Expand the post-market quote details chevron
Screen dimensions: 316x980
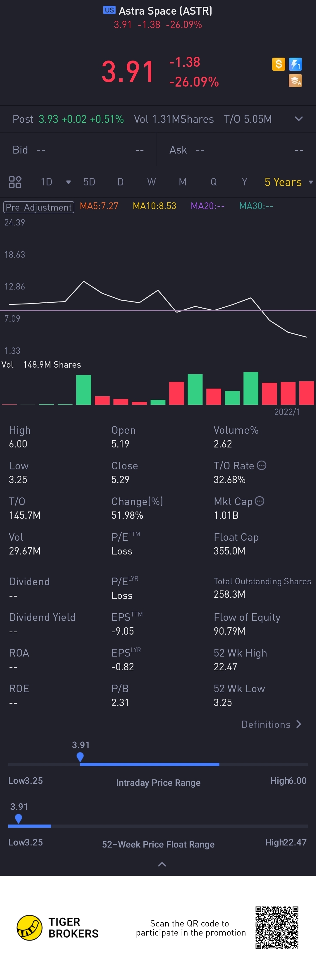tap(298, 119)
